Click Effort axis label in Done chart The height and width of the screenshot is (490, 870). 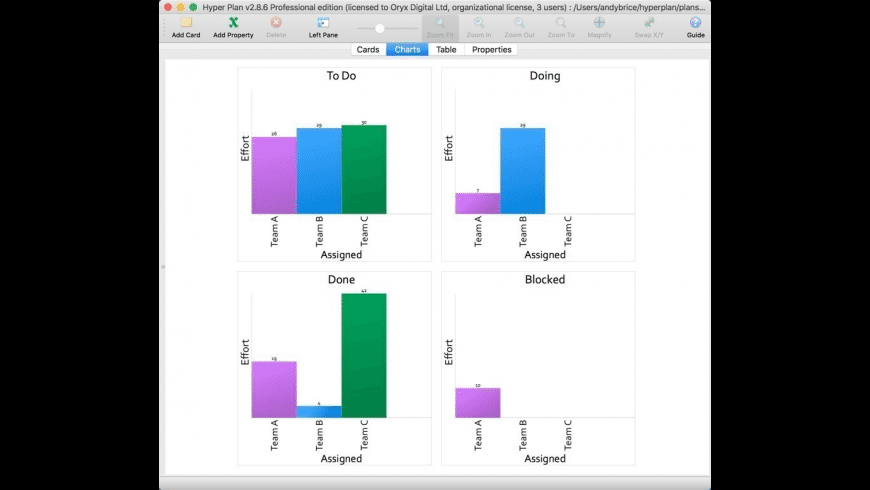[245, 352]
